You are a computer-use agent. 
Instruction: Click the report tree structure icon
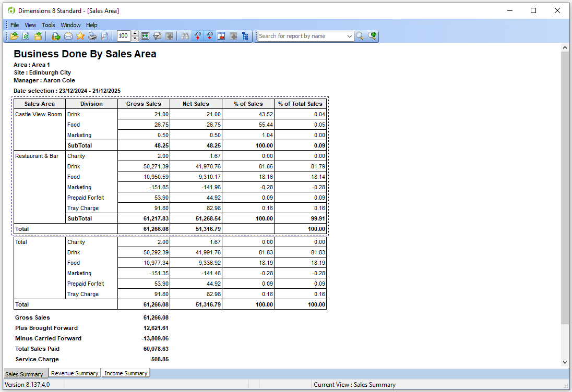245,36
